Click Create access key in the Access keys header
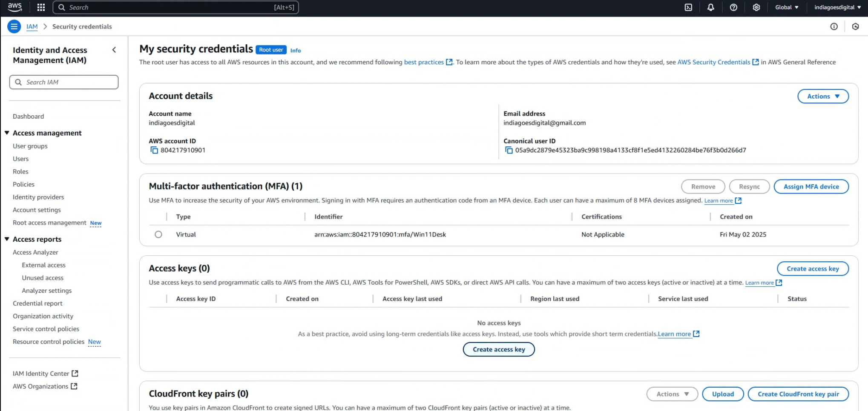This screenshot has height=411, width=868. click(x=813, y=268)
